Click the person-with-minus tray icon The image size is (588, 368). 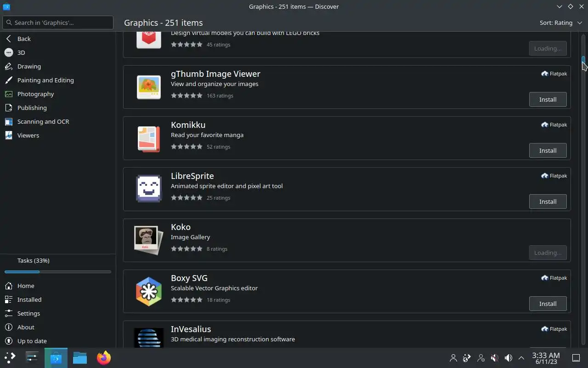(x=481, y=357)
